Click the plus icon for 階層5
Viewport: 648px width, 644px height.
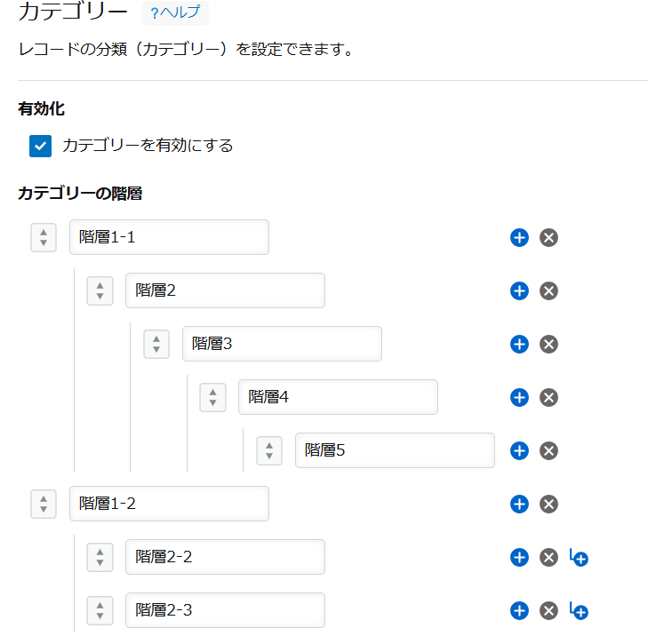coord(520,451)
